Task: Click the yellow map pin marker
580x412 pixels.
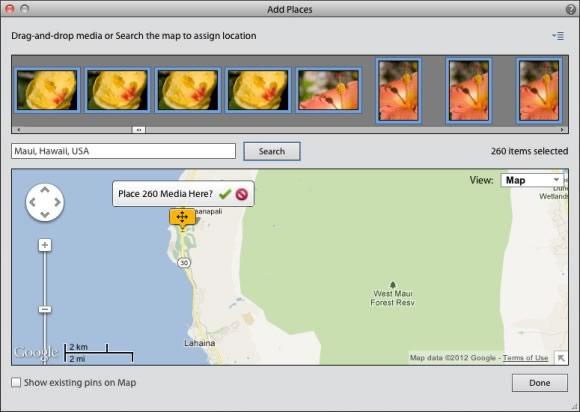Action: [x=182, y=218]
